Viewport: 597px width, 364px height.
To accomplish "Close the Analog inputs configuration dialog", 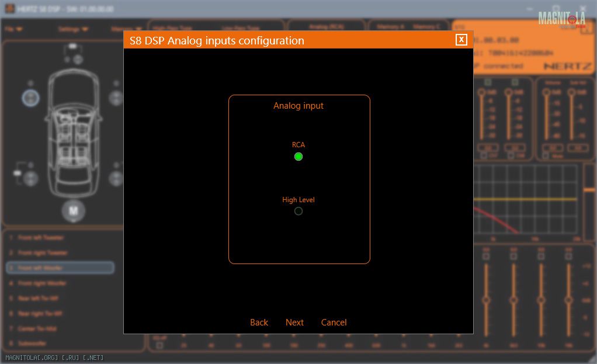I will [461, 40].
